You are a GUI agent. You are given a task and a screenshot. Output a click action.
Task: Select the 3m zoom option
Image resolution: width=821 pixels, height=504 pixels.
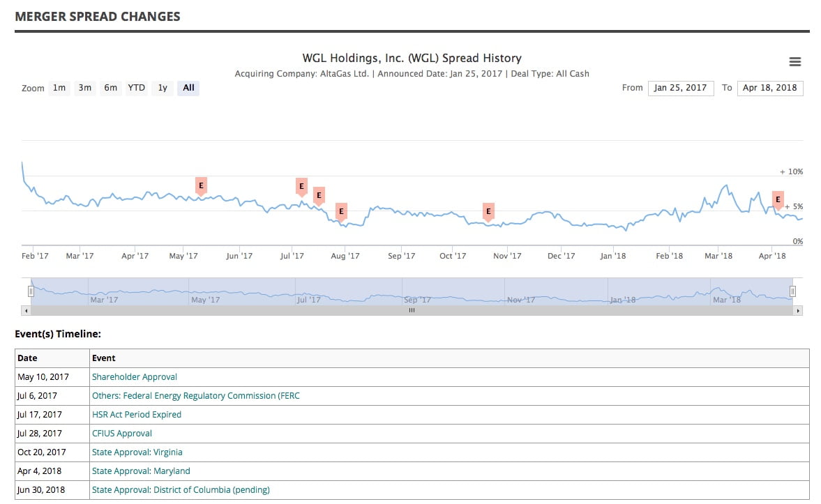pyautogui.click(x=84, y=88)
